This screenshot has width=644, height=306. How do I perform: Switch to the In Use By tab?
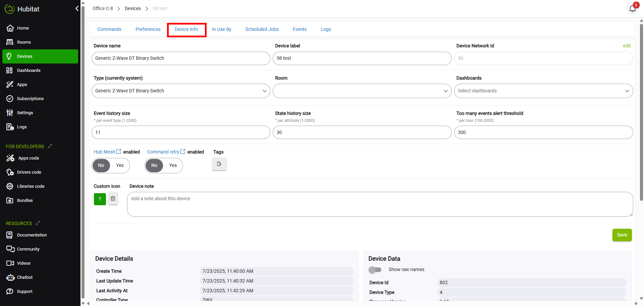pos(222,30)
